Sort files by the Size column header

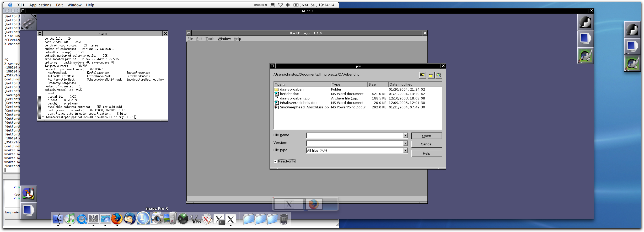378,84
